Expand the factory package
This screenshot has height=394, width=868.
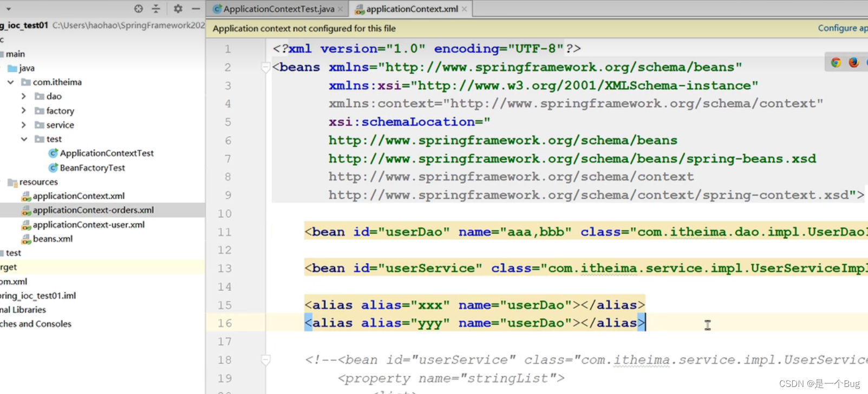tap(24, 111)
